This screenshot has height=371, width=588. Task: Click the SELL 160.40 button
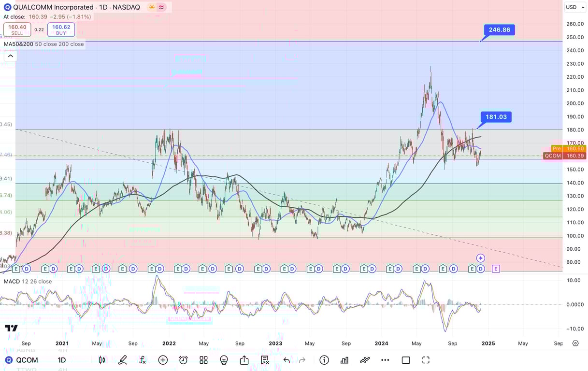[x=17, y=30]
